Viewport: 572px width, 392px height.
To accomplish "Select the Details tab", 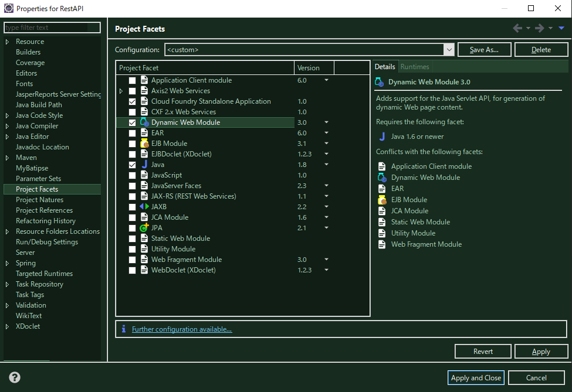I will tap(385, 66).
